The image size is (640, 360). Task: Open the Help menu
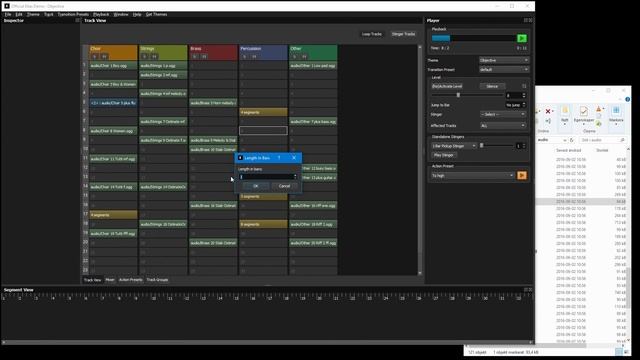137,14
